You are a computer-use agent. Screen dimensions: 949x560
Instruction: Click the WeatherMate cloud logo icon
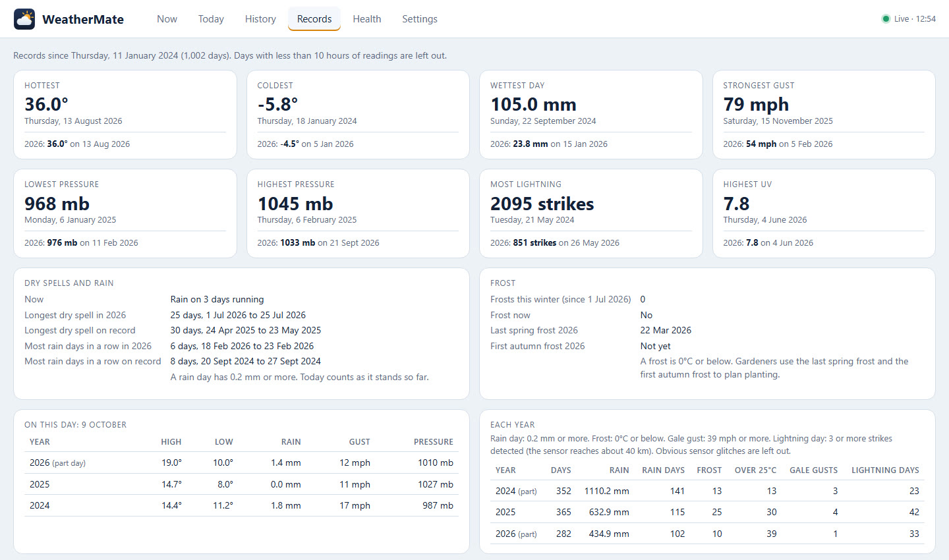click(24, 19)
